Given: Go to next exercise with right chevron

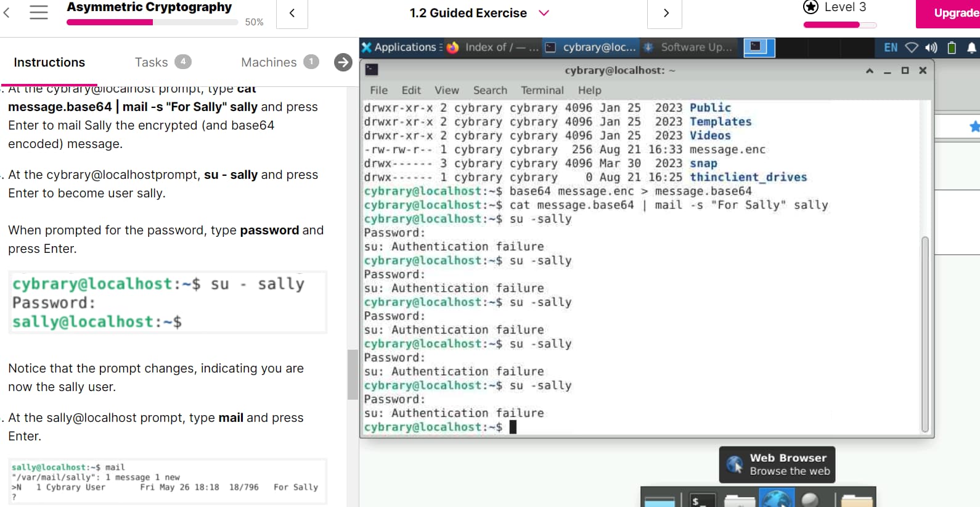Looking at the screenshot, I should (665, 13).
